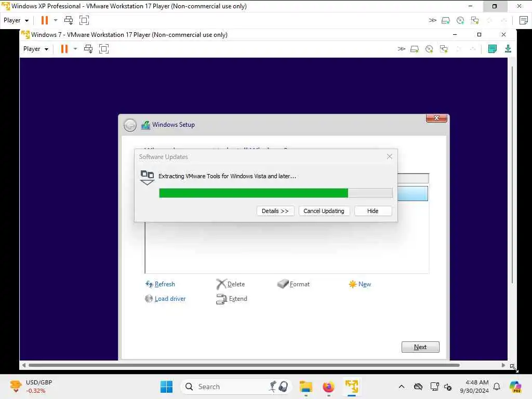The image size is (532, 399).
Task: Enter full screen mode for the Windows 7 VM
Action: pyautogui.click(x=103, y=49)
